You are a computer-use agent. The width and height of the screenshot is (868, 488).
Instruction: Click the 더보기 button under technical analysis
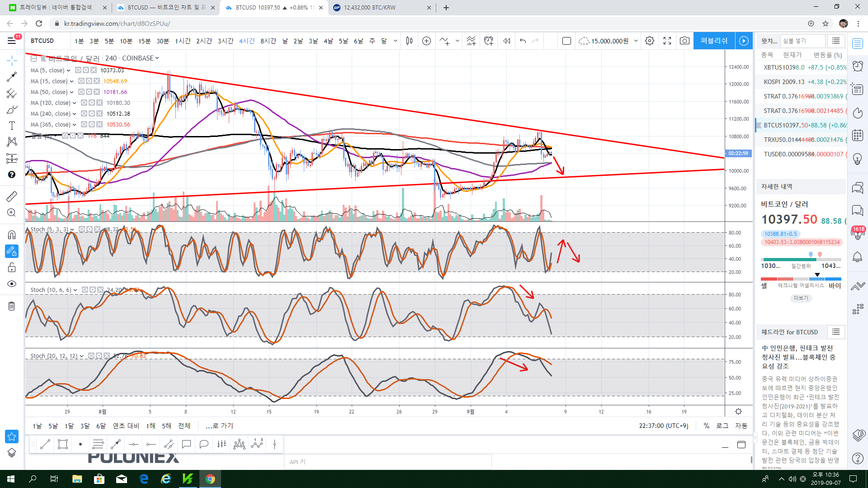pos(801,298)
